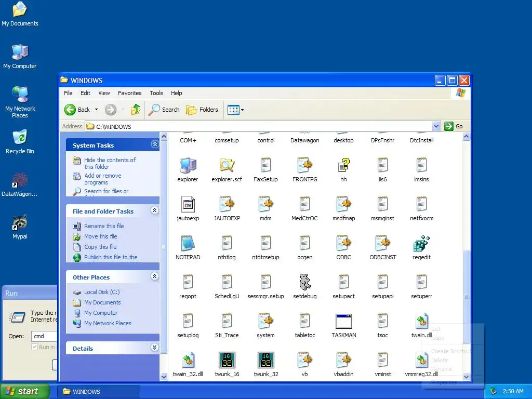The width and height of the screenshot is (532, 399).
Task: Select the Mypal desktop shortcut
Action: click(x=20, y=227)
